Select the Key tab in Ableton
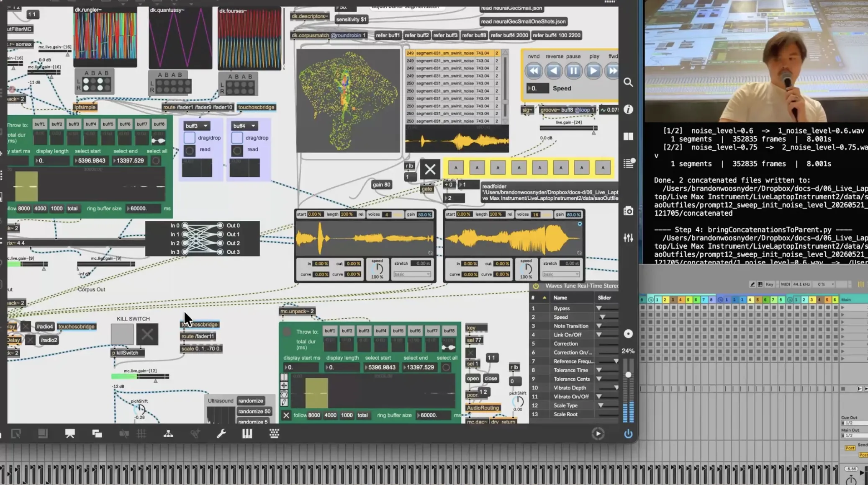 tap(769, 284)
